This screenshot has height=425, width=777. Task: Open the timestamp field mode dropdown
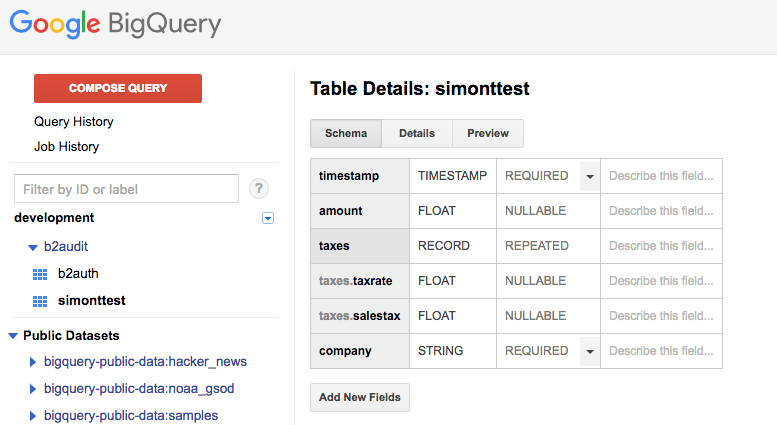[x=589, y=176]
